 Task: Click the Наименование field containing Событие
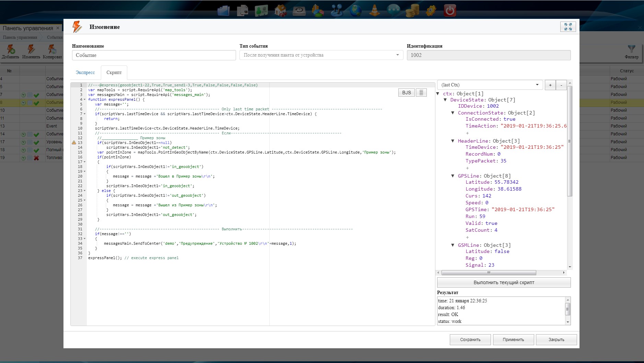(154, 55)
